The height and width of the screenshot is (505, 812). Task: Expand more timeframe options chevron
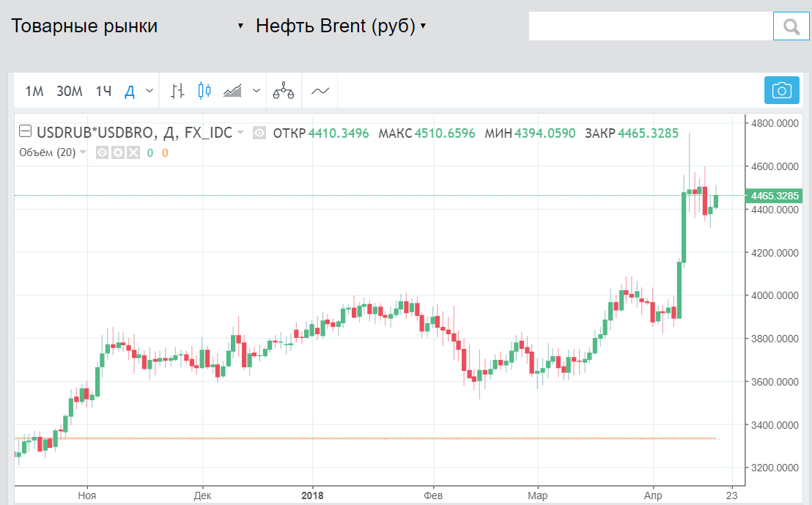click(x=150, y=91)
